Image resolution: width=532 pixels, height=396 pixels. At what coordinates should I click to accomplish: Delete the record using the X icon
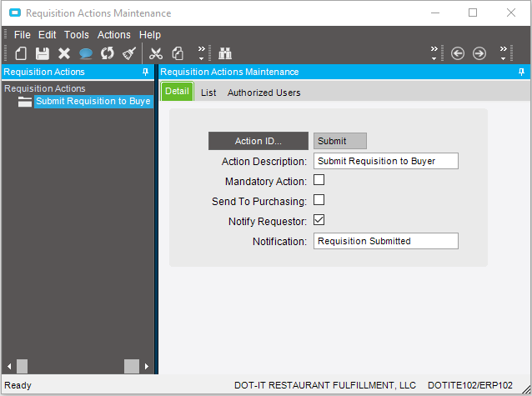point(64,53)
